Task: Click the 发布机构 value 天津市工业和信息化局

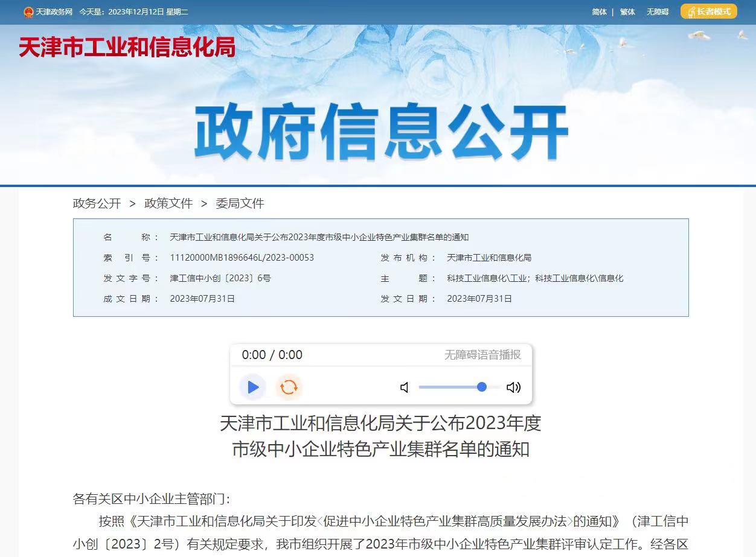Action: point(489,258)
